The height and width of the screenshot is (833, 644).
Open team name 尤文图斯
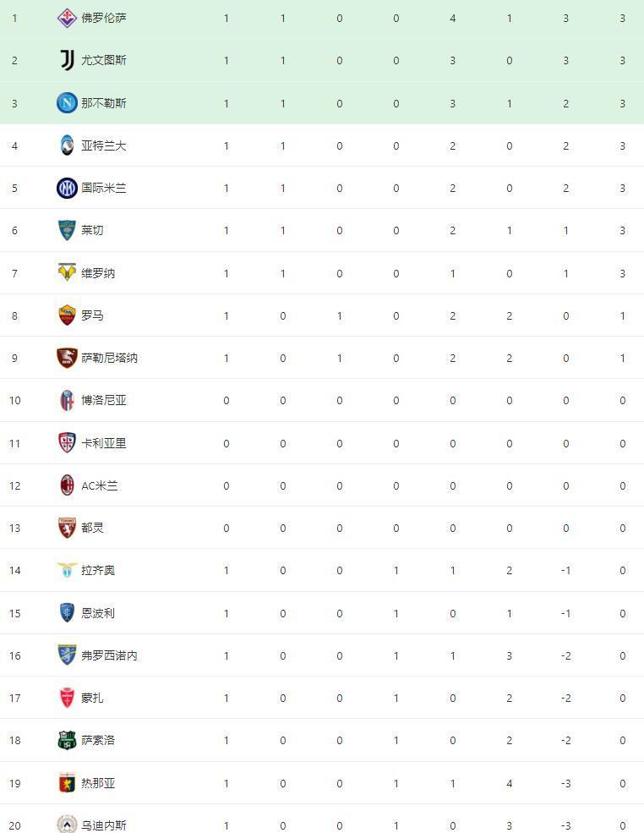[104, 61]
